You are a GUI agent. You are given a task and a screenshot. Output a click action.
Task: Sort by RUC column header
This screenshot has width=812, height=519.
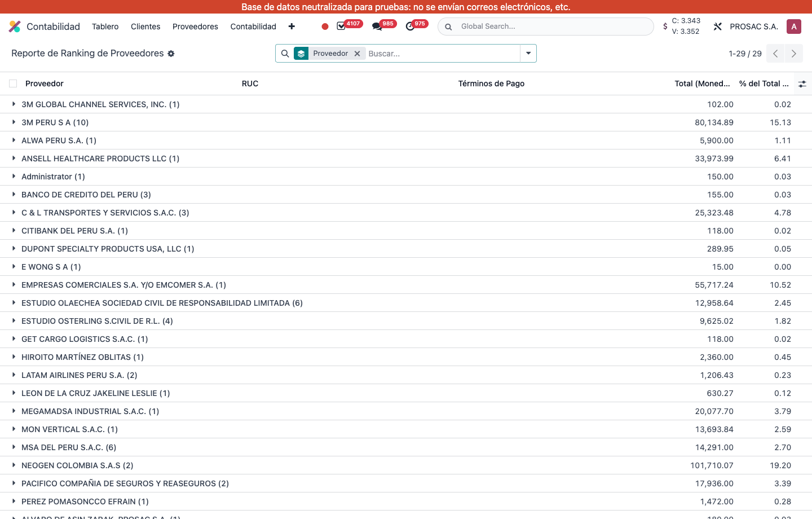click(250, 83)
